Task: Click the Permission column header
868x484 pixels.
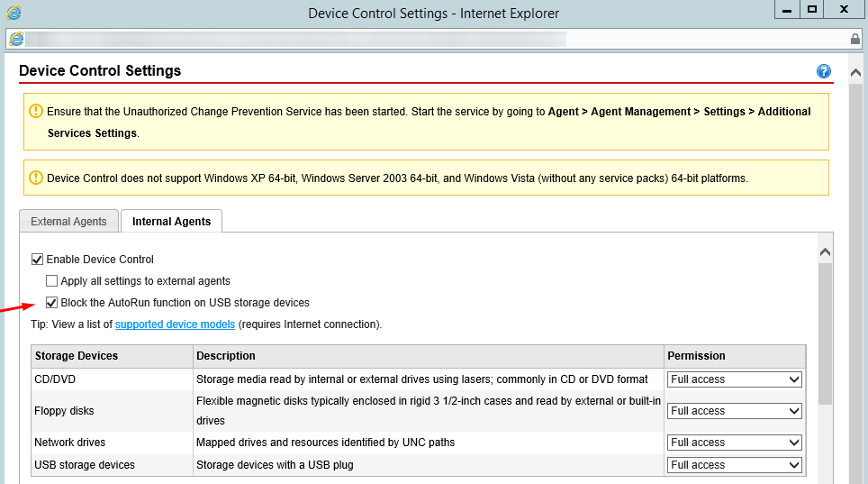Action: point(735,356)
